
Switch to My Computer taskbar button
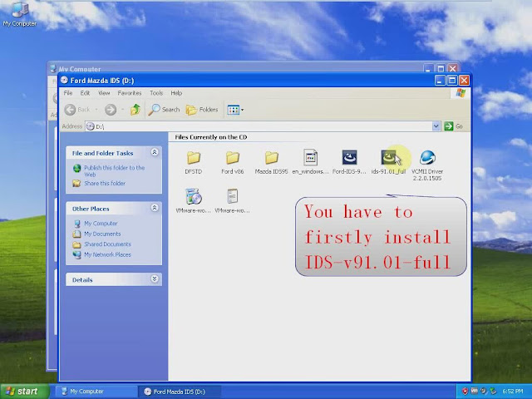96,392
